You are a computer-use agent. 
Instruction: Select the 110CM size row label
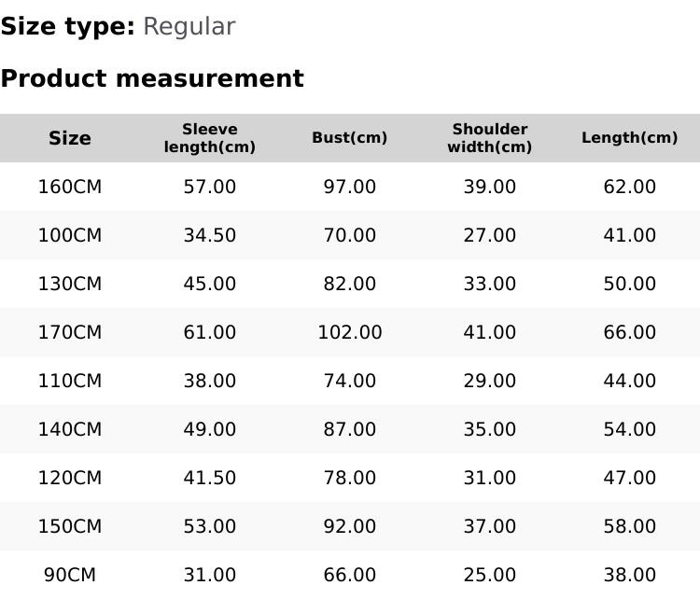[x=70, y=381]
